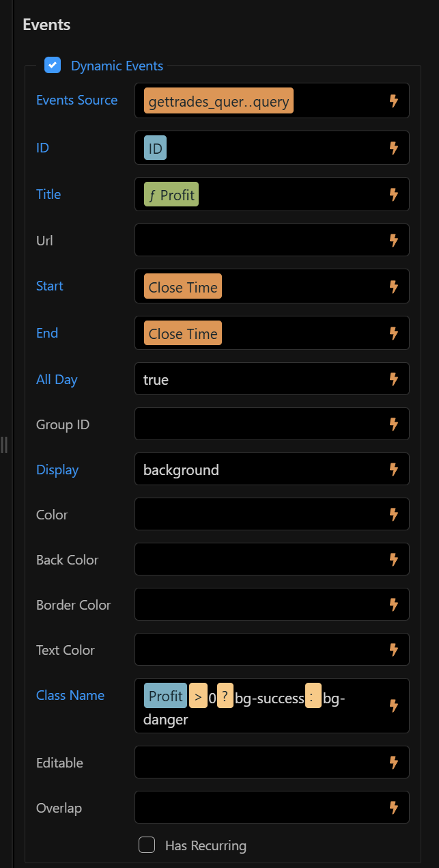Click the empty Group ID input field
This screenshot has width=439, height=868.
click(259, 424)
